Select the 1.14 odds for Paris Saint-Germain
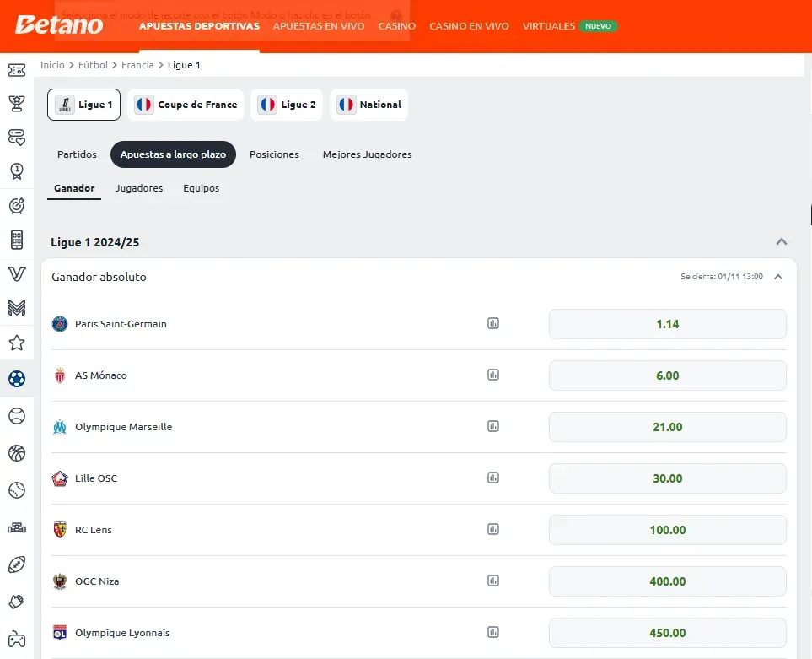The width and height of the screenshot is (812, 659). click(667, 324)
